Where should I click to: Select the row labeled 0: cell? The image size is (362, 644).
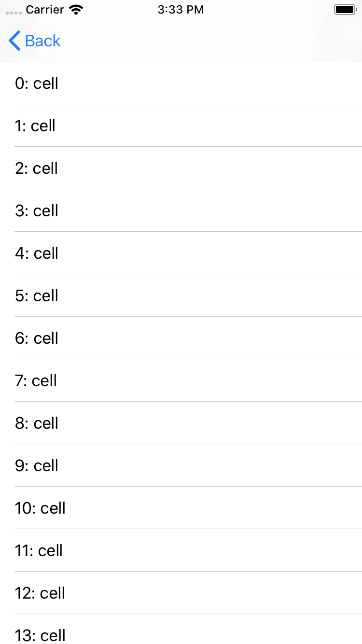(181, 83)
